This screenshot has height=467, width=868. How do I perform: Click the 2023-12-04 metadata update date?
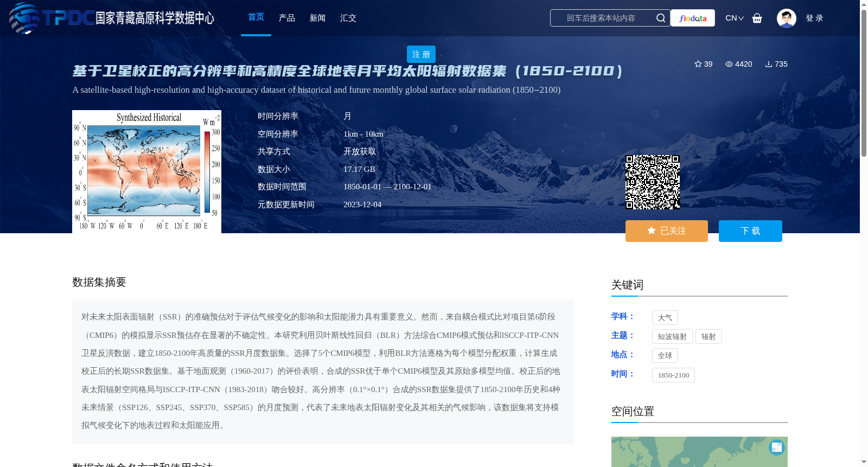point(362,204)
